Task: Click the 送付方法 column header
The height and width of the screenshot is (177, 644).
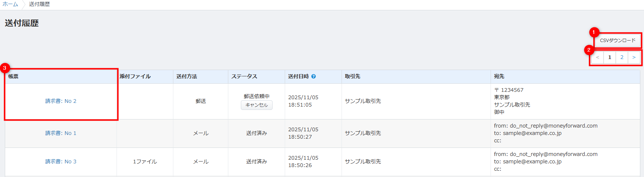Action: (x=187, y=76)
